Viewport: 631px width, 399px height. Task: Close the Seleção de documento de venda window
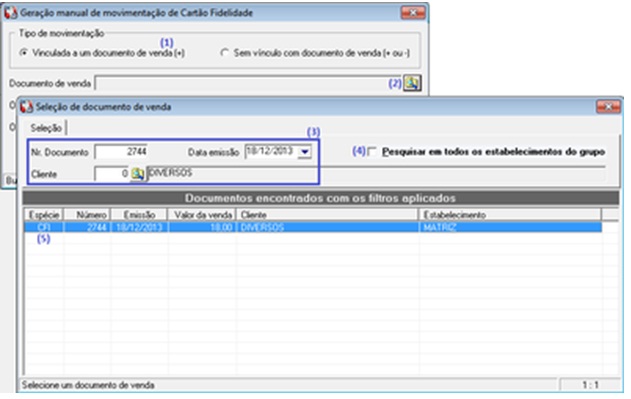(x=608, y=107)
